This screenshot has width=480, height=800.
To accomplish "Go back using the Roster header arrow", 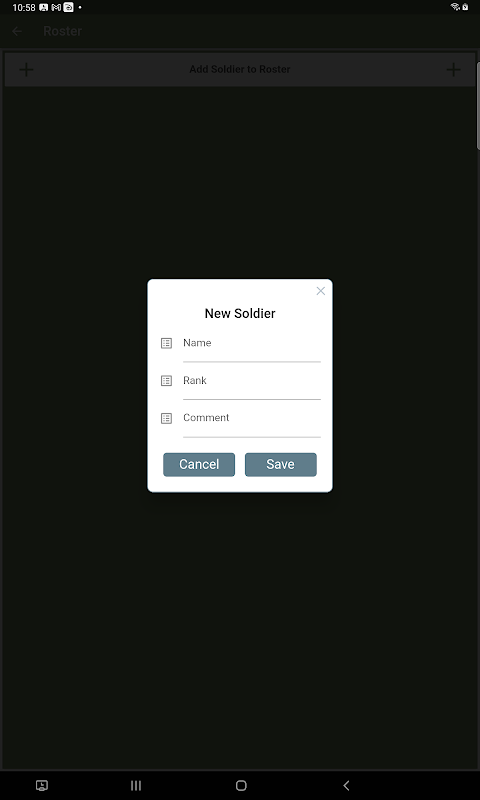I will (17, 31).
